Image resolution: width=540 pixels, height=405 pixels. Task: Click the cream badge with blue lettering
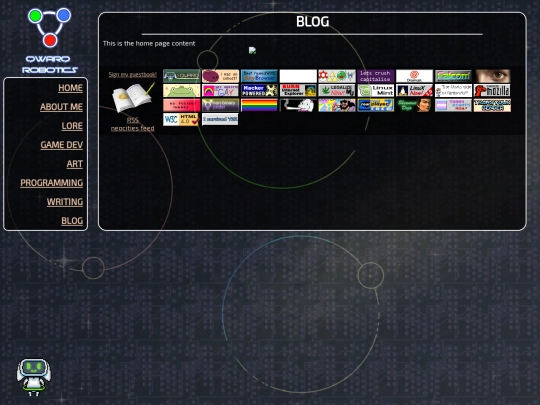click(492, 105)
